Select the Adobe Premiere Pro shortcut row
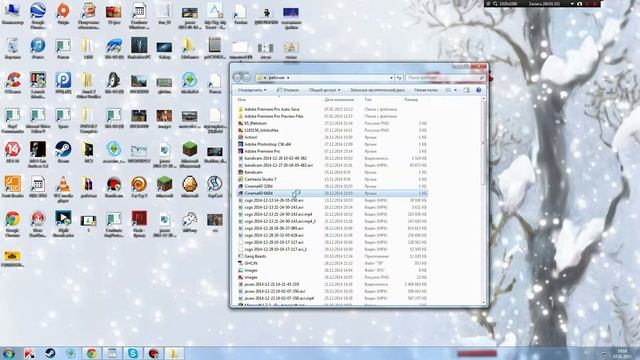Screen dimensions: 640x360 332,151
